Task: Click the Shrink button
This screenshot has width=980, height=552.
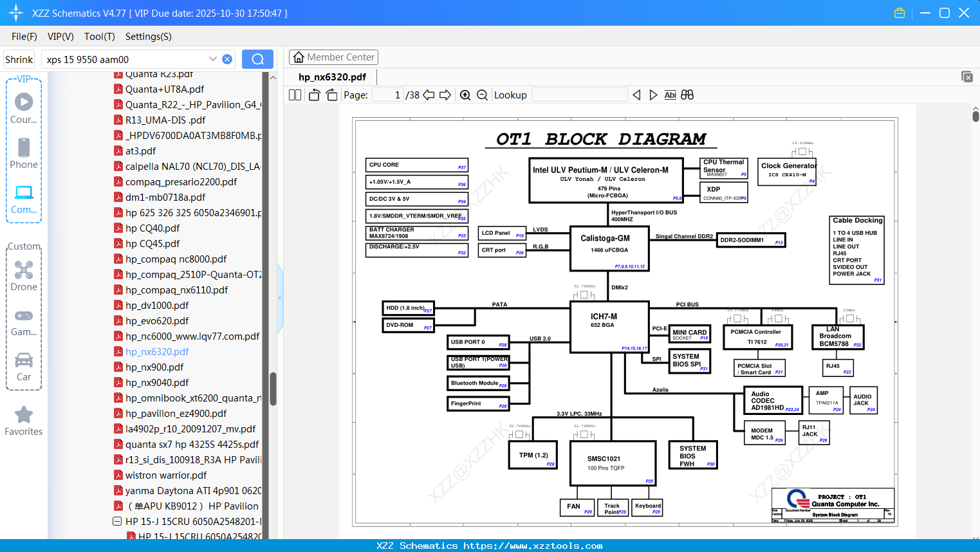Action: [19, 59]
